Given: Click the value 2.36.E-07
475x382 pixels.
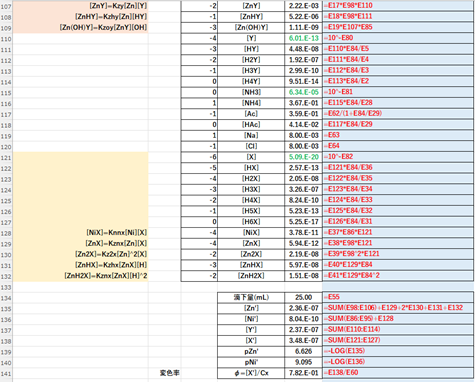Looking at the screenshot, I should pos(303,308).
